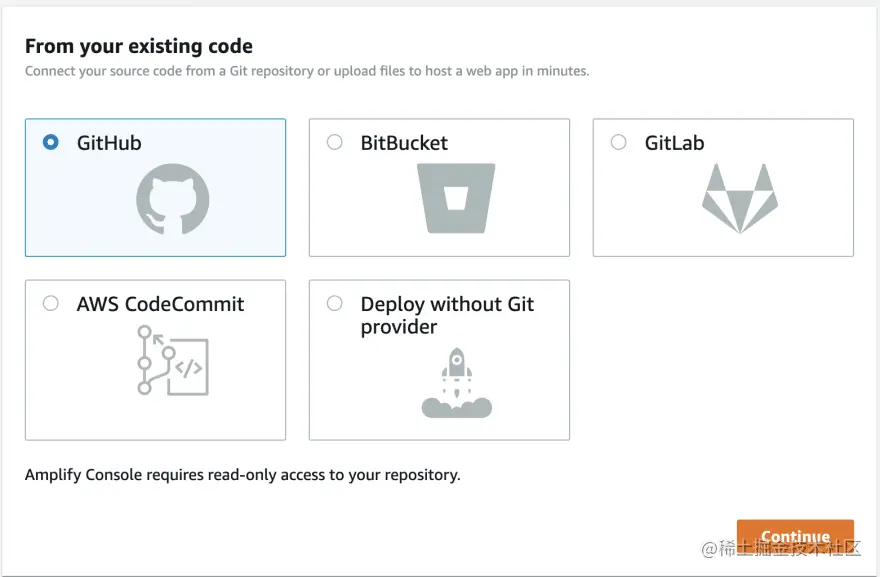880x577 pixels.
Task: Click the GitHub label text
Action: click(109, 143)
